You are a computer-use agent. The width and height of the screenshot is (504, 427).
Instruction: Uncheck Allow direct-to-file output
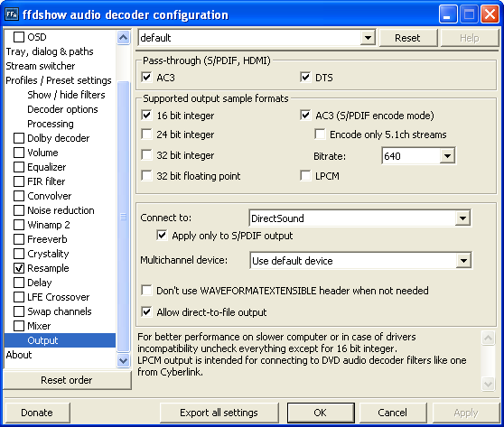(x=146, y=311)
